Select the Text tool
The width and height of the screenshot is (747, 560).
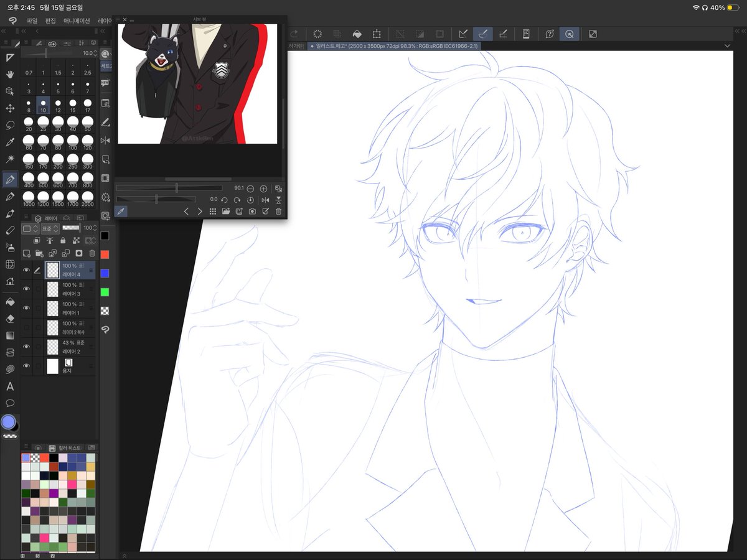[10, 386]
